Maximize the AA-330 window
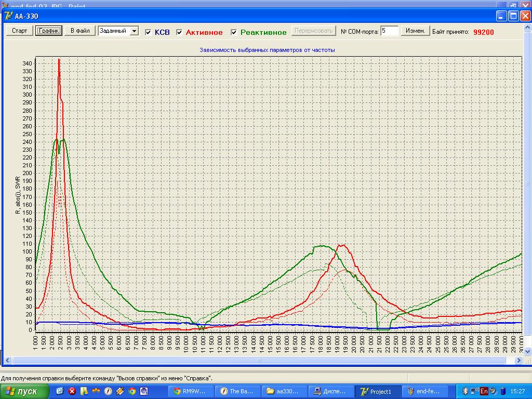 pyautogui.click(x=514, y=16)
